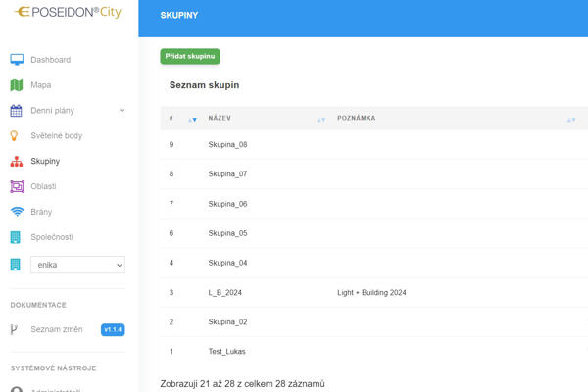Open Společnosti from sidebar
The width and height of the screenshot is (588, 392).
tap(52, 237)
